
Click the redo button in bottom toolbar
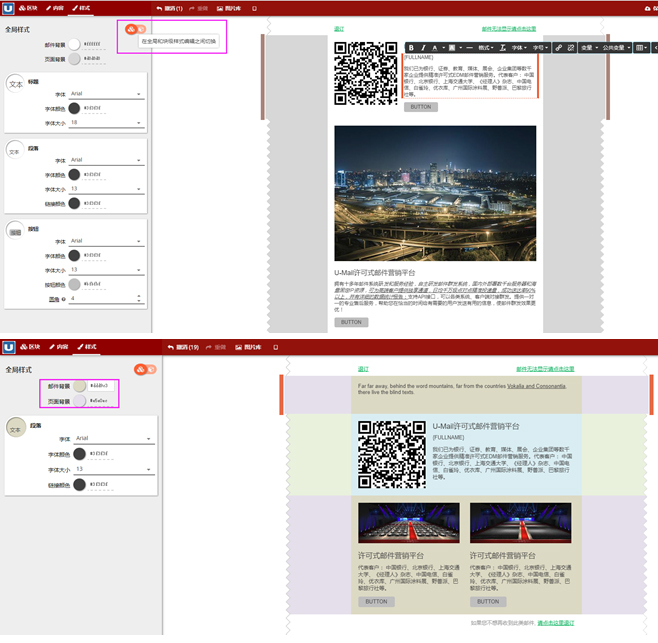(216, 347)
